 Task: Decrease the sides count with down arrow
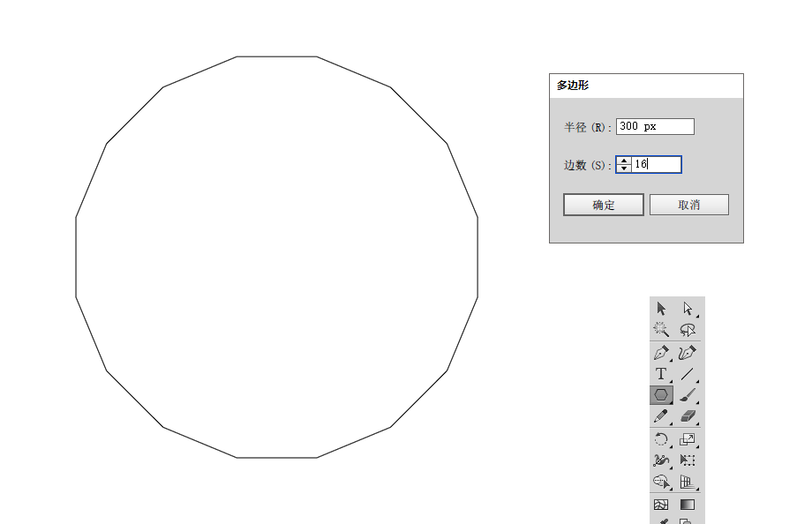coord(624,168)
